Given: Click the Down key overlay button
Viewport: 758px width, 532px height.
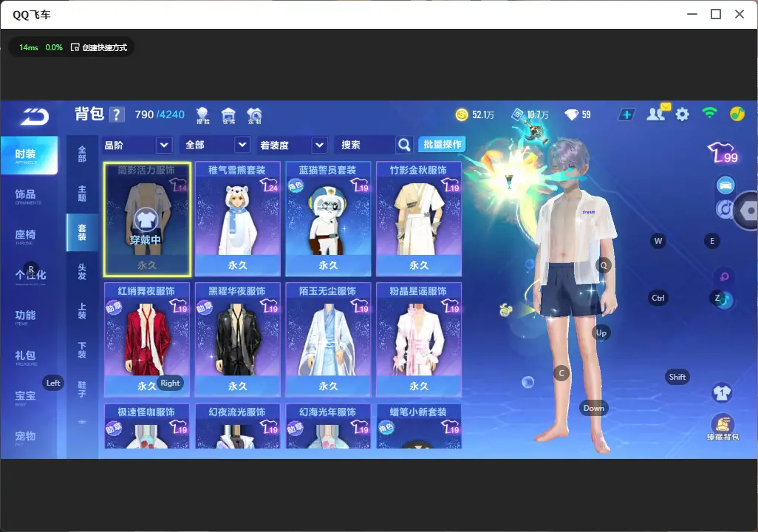Looking at the screenshot, I should (594, 408).
